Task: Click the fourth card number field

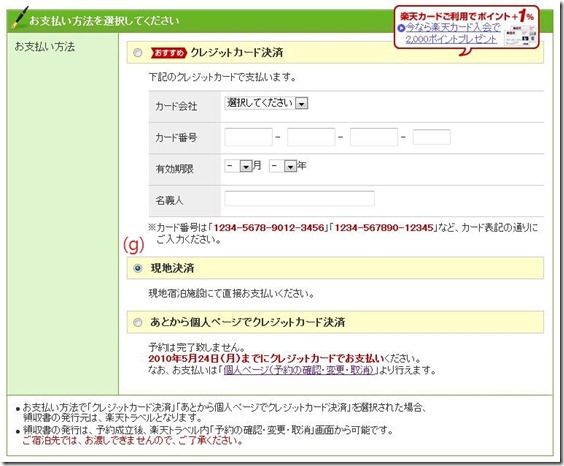Action: pos(432,137)
